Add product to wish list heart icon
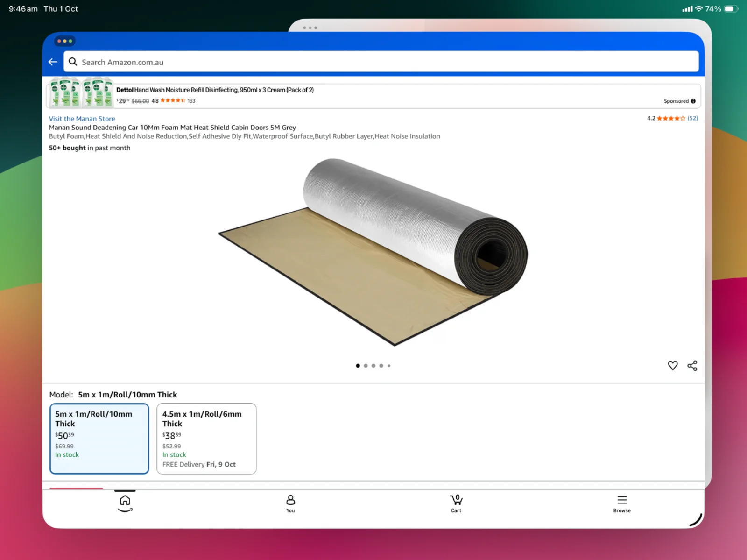The height and width of the screenshot is (560, 747). point(672,365)
